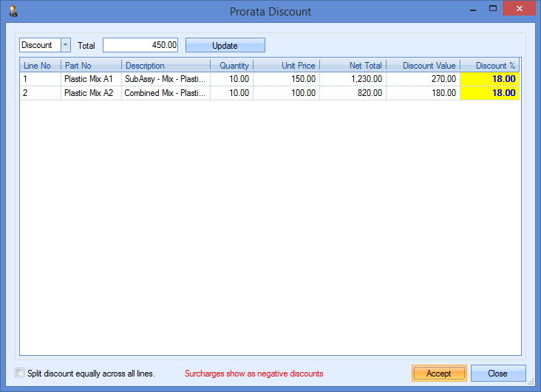This screenshot has width=541, height=392.
Task: Click the application icon in title bar
Action: 13,12
